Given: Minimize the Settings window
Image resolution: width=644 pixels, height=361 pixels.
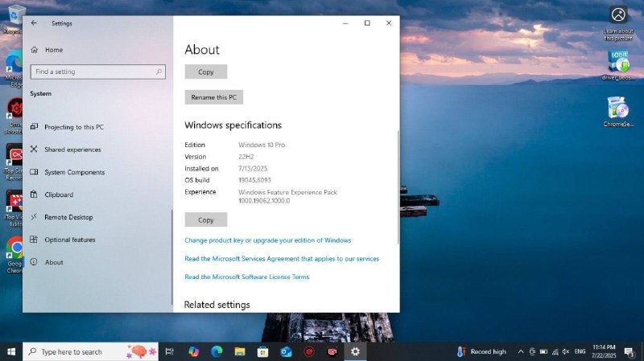Looking at the screenshot, I should pyautogui.click(x=345, y=23).
